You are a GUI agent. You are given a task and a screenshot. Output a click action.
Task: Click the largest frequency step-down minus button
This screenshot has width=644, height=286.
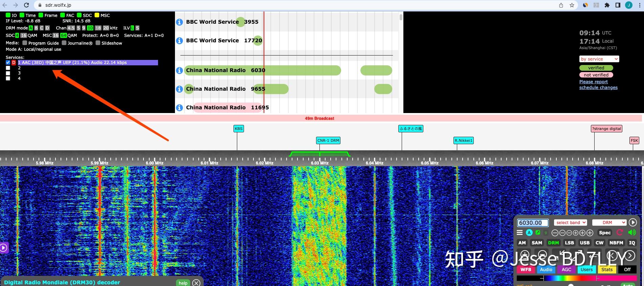click(555, 233)
